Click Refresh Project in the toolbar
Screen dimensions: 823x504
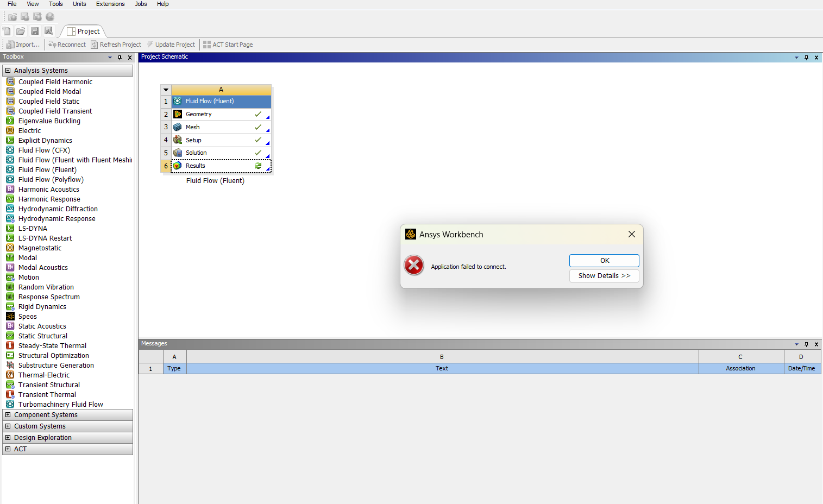116,45
